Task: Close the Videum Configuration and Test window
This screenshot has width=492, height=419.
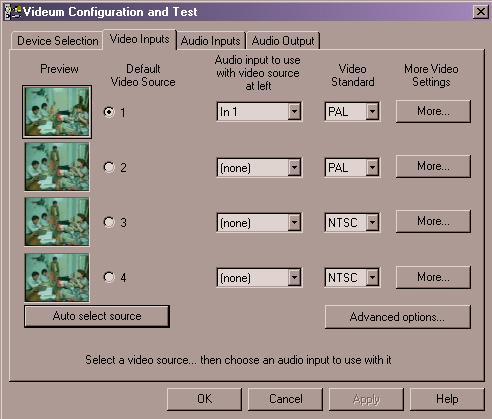Action: point(481,12)
